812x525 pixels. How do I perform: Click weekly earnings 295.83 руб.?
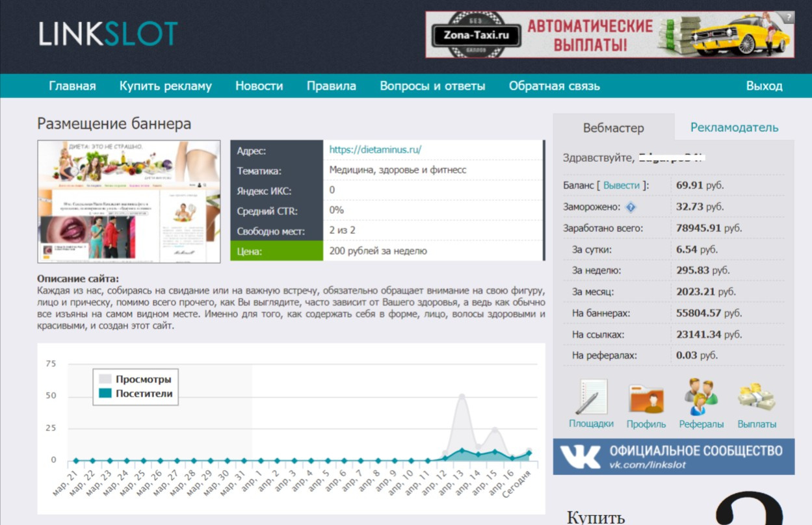(x=702, y=270)
